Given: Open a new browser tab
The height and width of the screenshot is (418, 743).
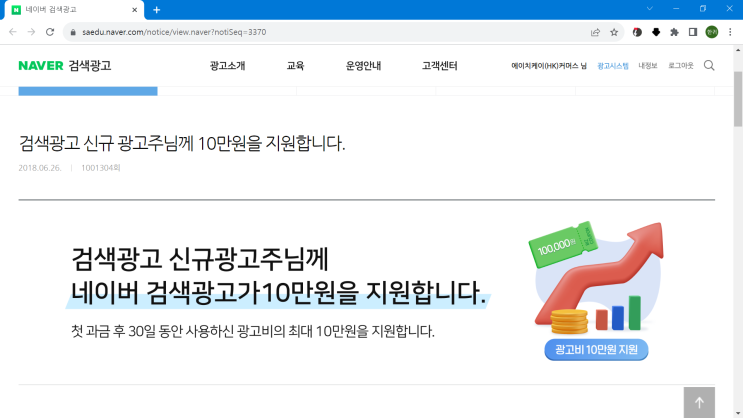Looking at the screenshot, I should 156,9.
